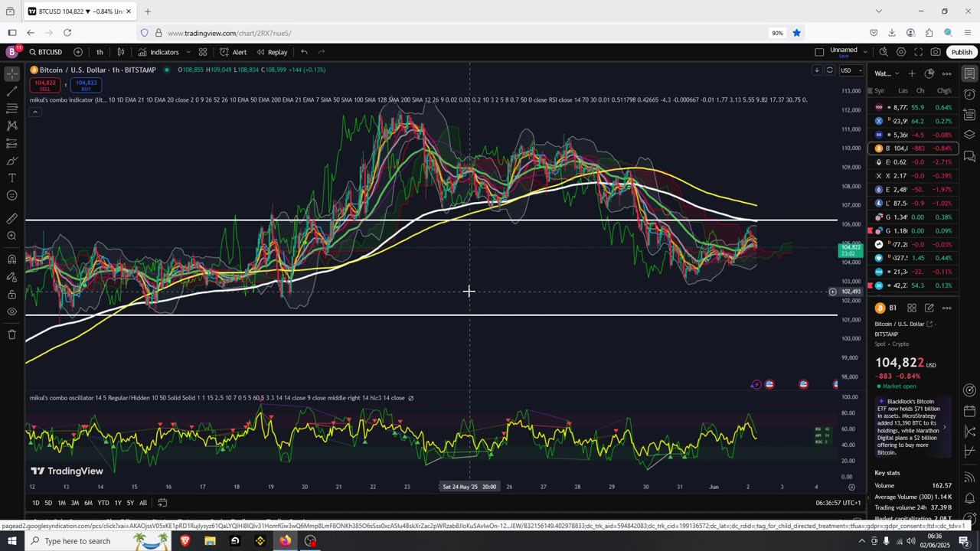Collapse the indicator legend chevron
The width and height of the screenshot is (980, 551).
click(34, 112)
